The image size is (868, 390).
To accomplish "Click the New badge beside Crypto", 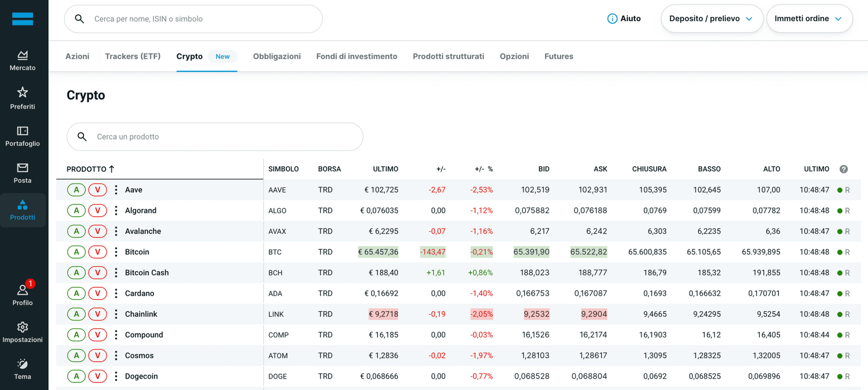I will click(222, 56).
